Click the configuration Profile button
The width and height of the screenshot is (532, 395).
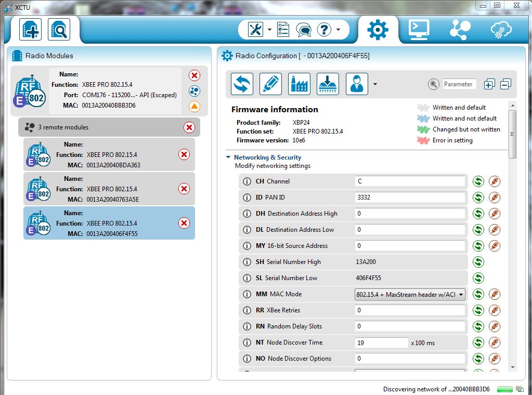point(357,84)
